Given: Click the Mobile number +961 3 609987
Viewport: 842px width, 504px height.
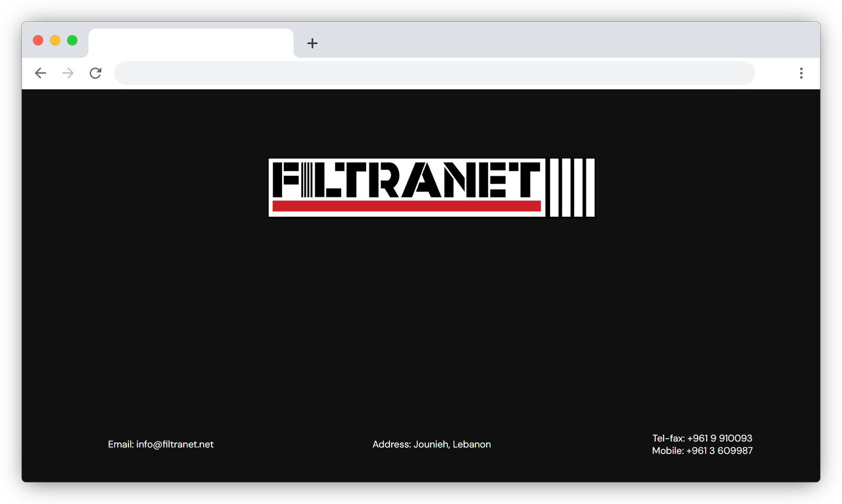Looking at the screenshot, I should (719, 451).
